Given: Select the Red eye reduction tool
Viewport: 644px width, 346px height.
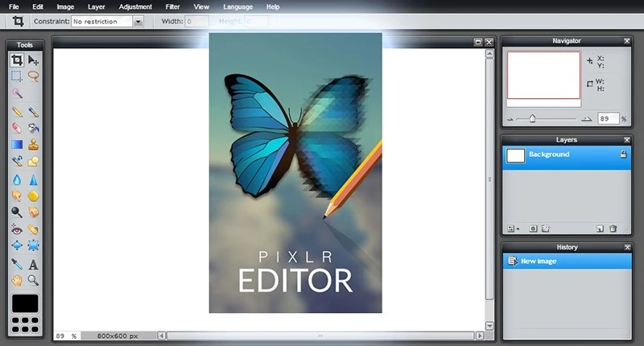Looking at the screenshot, I should click(16, 229).
